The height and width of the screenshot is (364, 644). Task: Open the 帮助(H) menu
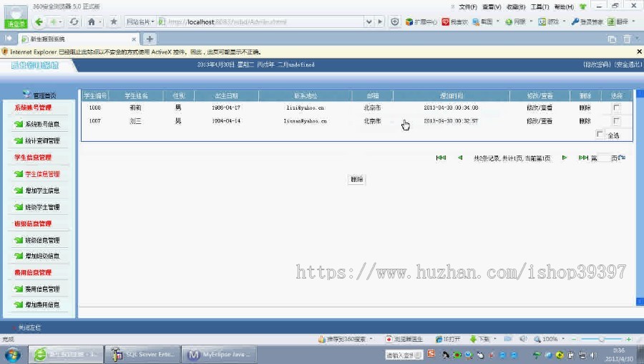click(564, 7)
